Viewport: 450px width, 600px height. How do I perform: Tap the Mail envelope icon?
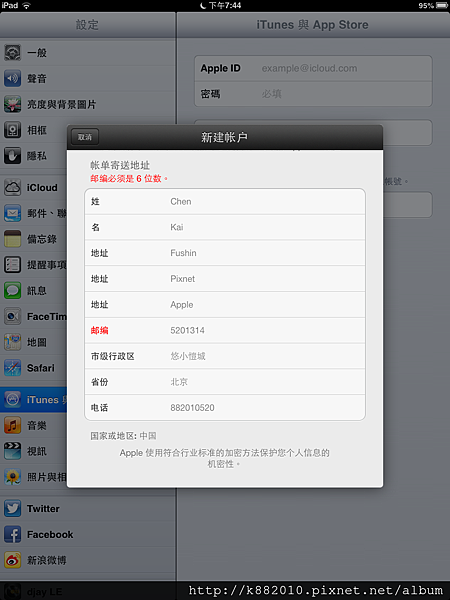(x=12, y=213)
